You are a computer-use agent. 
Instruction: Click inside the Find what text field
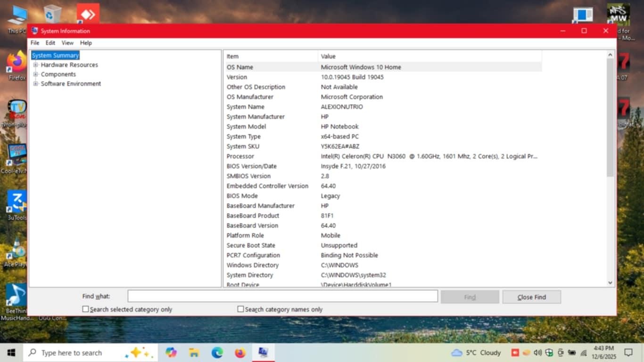click(x=282, y=296)
